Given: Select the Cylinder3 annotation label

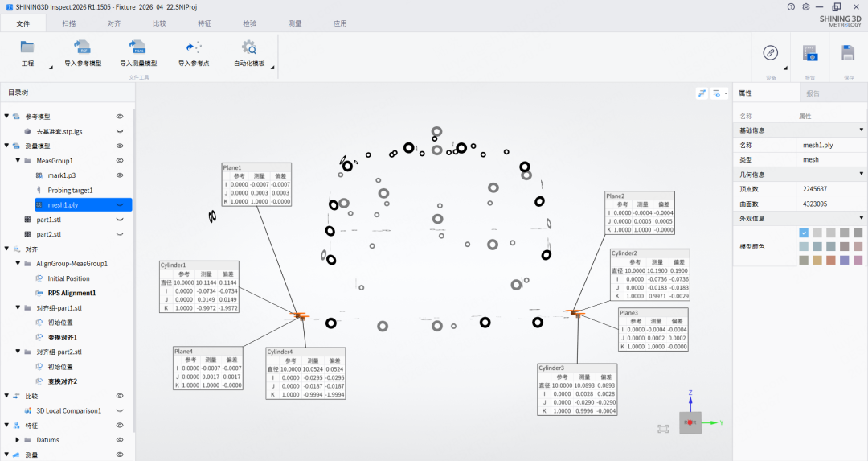Looking at the screenshot, I should click(577, 389).
